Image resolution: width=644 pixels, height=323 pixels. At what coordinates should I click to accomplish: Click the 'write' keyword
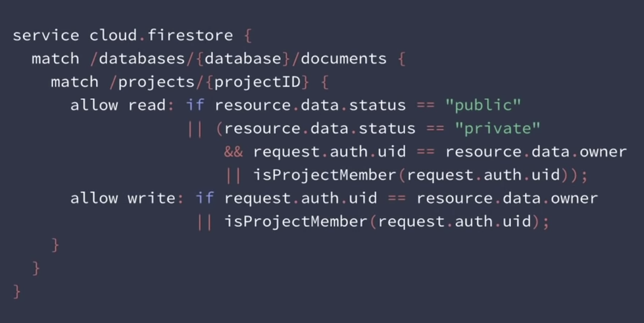click(151, 198)
